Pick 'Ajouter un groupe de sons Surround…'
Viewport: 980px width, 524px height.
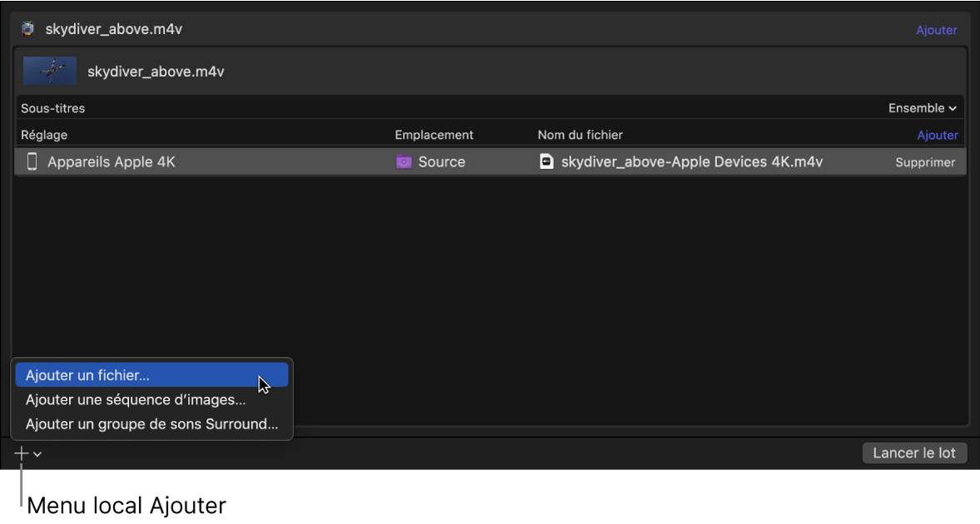[151, 424]
